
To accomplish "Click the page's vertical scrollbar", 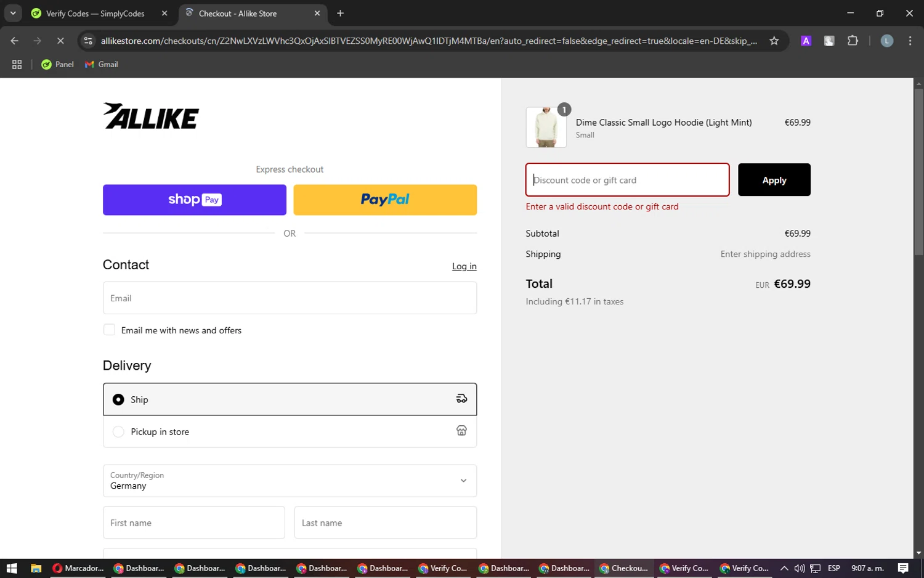I will [918, 172].
